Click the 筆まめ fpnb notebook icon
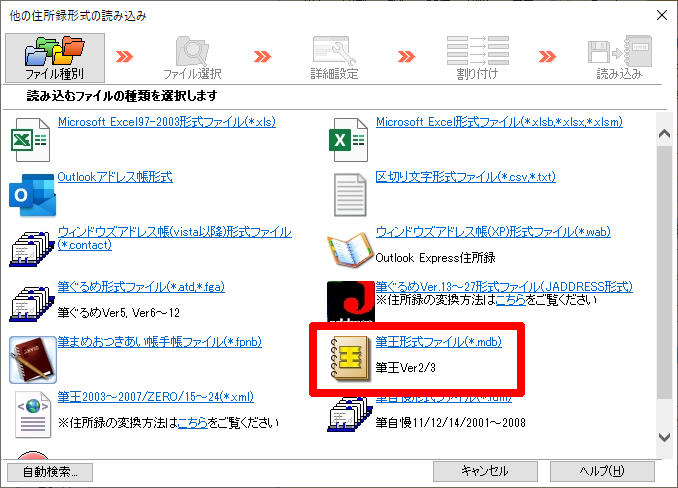This screenshot has height=488, width=678. click(x=33, y=360)
